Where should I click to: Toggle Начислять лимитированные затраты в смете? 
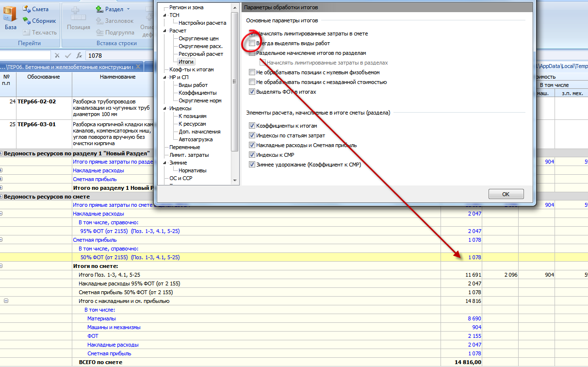(252, 33)
